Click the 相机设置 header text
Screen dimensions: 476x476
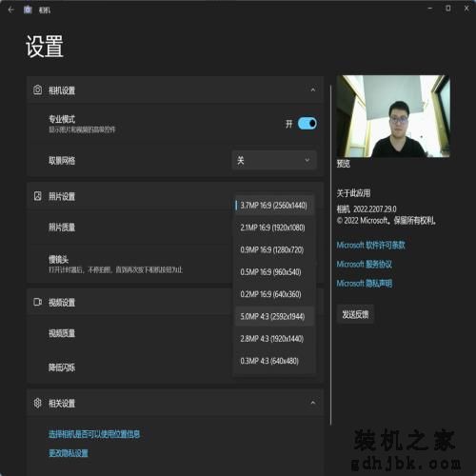62,90
